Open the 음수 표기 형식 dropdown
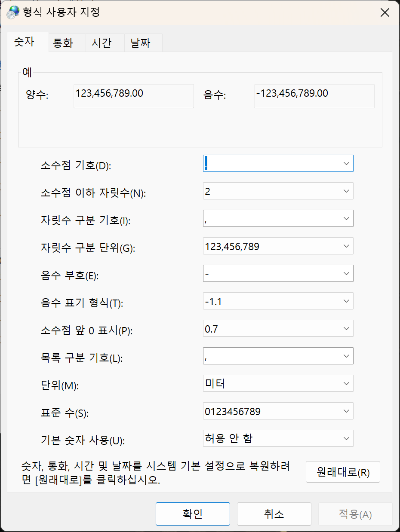Viewport: 400px width, 532px height. pos(346,301)
